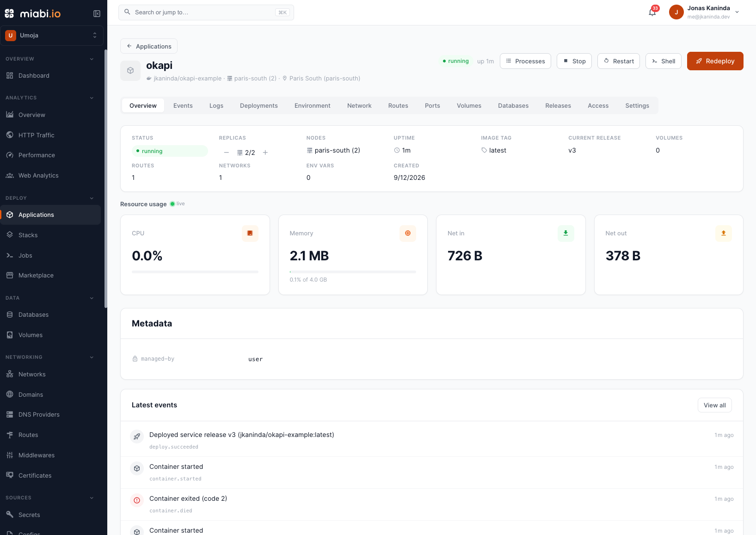This screenshot has height=535, width=756.
Task: Click the Certificates badge icon
Action: pyautogui.click(x=10, y=475)
